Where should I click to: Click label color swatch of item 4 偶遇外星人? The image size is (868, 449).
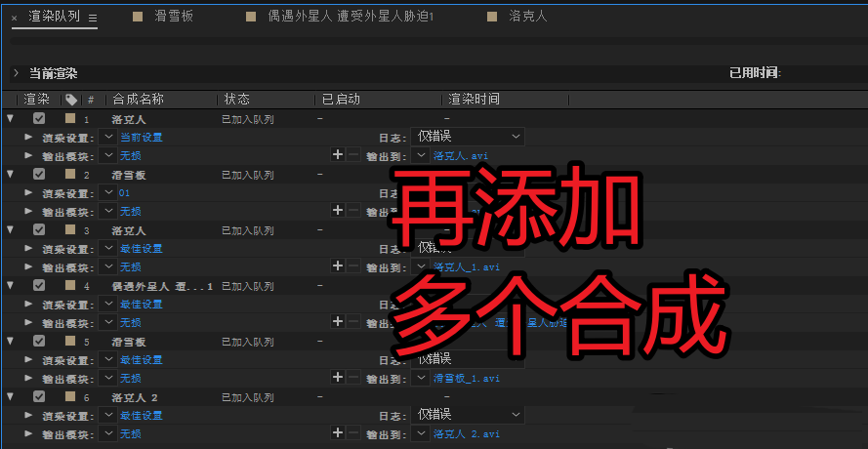coord(70,285)
